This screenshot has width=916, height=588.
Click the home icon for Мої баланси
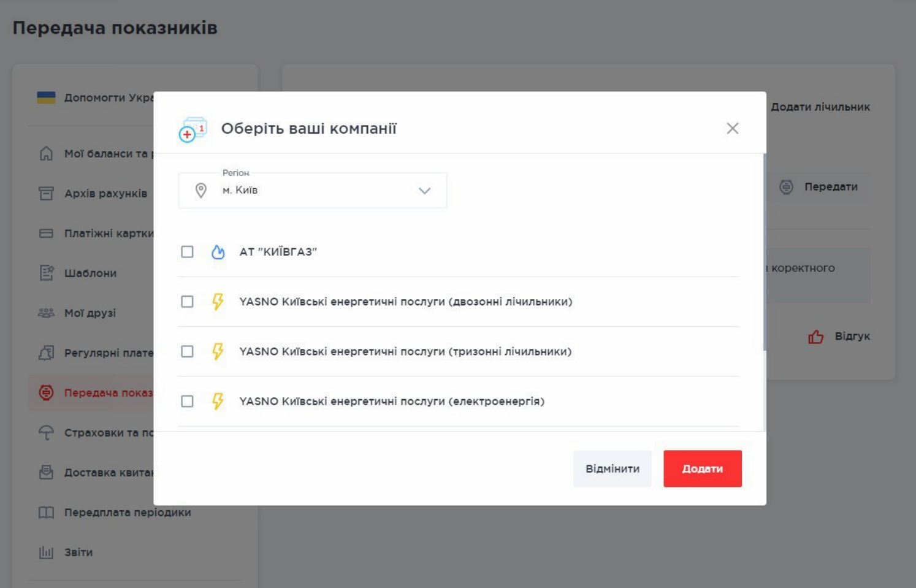click(x=46, y=153)
